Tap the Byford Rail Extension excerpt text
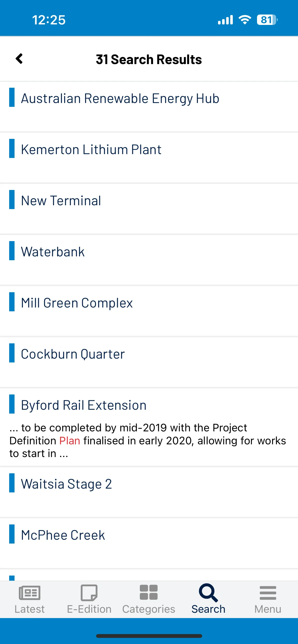 tap(148, 441)
